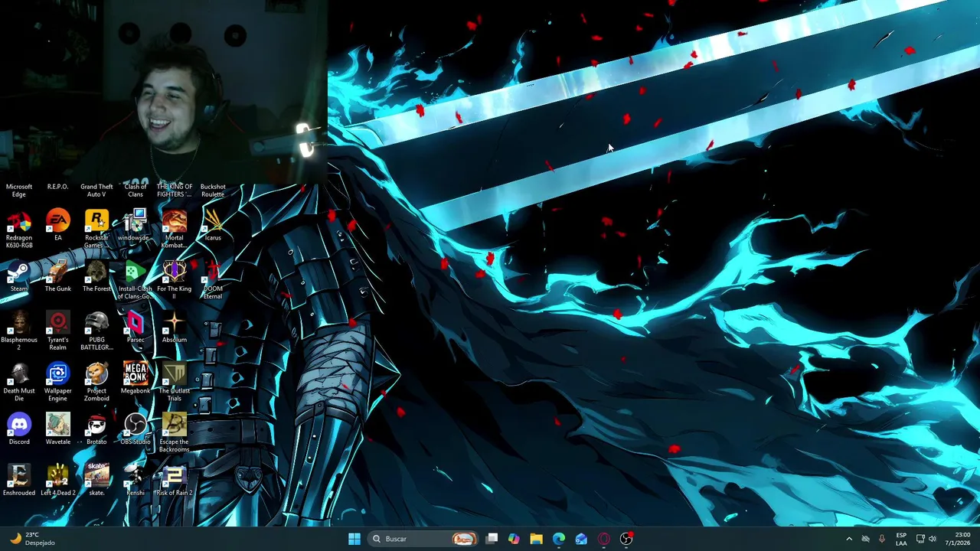This screenshot has height=551, width=980.
Task: Select the Absolum shortcut icon
Action: (x=174, y=324)
